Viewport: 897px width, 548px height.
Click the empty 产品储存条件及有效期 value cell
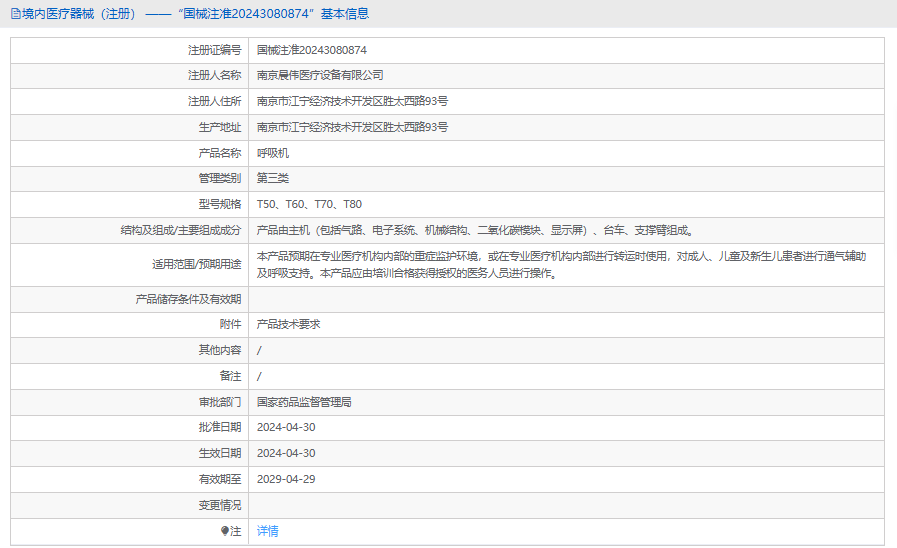tap(566, 299)
